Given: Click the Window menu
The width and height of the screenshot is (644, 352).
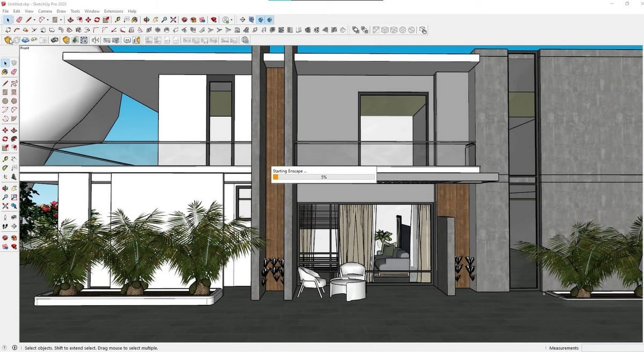Looking at the screenshot, I should (x=92, y=11).
